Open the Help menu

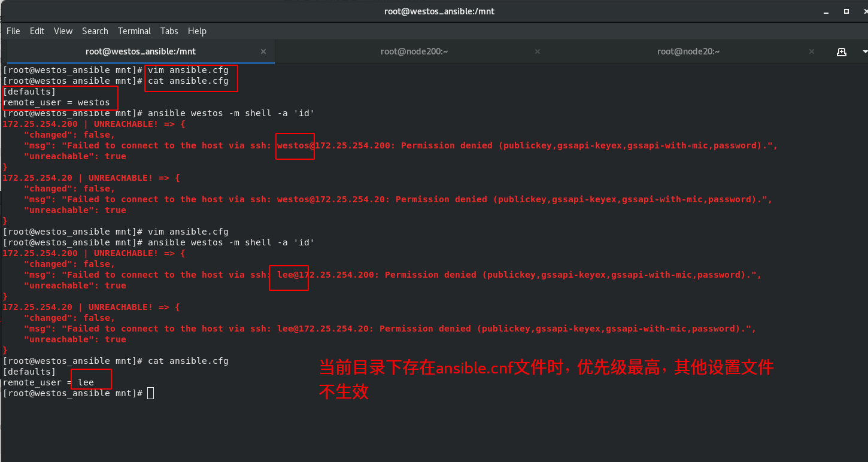click(197, 31)
